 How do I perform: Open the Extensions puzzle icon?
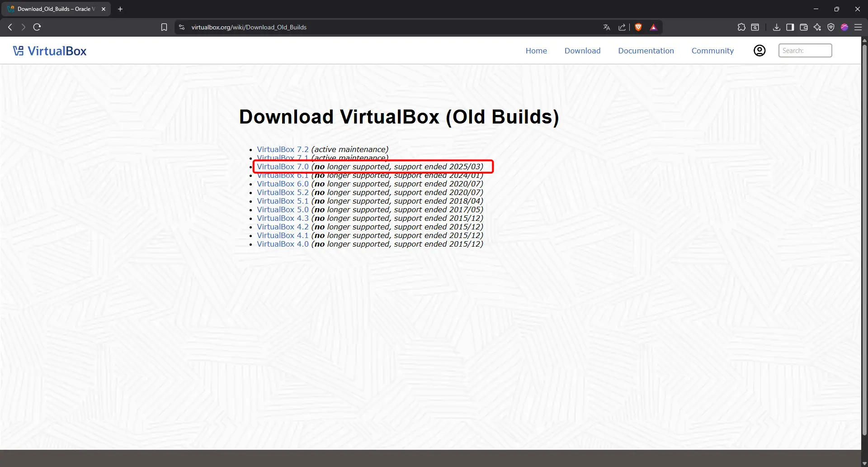(x=741, y=27)
